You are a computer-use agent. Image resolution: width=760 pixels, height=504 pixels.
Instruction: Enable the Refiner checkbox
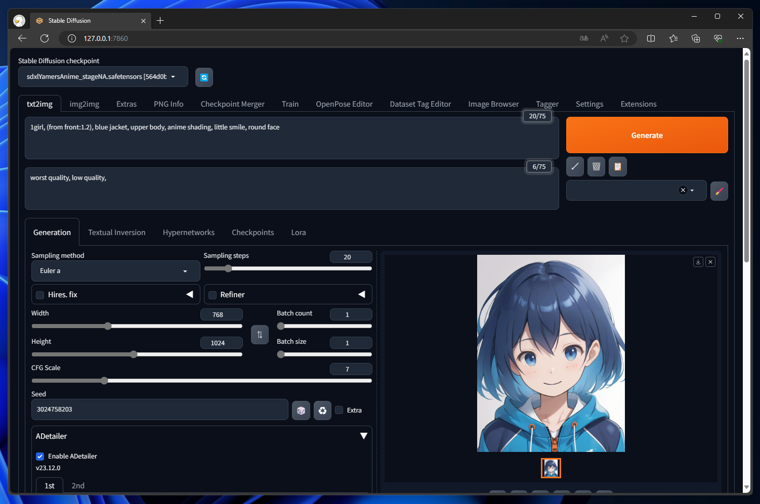(x=212, y=295)
